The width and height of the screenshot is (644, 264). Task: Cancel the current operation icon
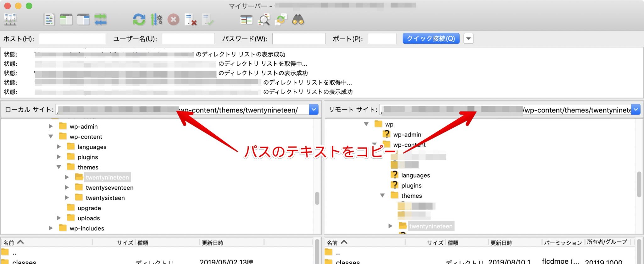173,20
